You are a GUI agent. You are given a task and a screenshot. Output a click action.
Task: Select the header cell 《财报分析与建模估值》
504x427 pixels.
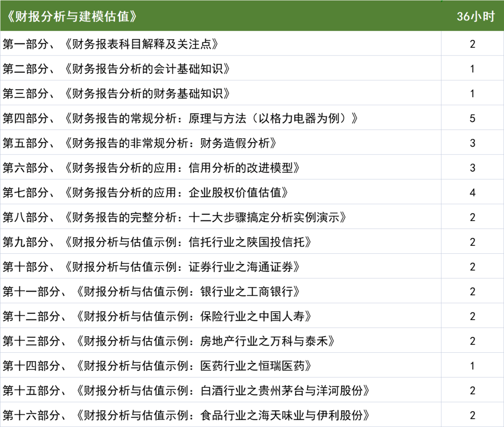coord(220,16)
